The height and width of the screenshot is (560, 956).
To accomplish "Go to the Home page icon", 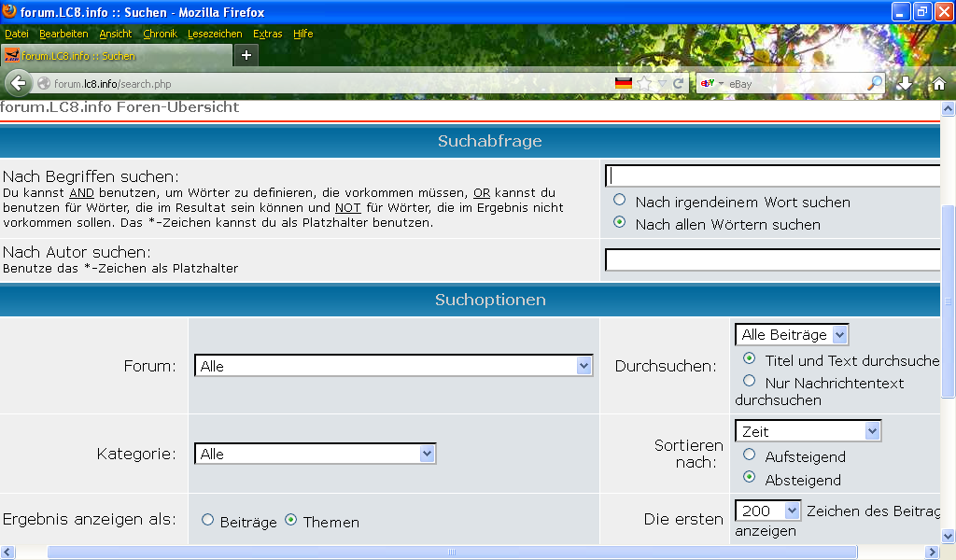I will tap(938, 83).
